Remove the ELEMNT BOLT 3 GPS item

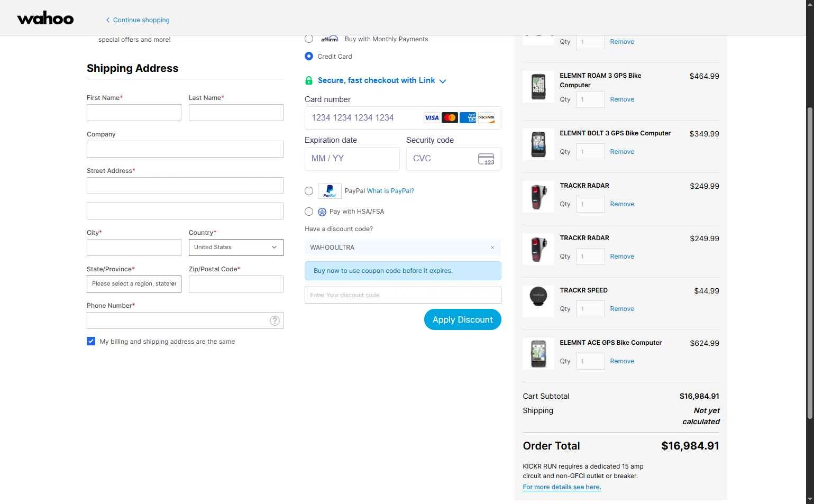tap(622, 152)
